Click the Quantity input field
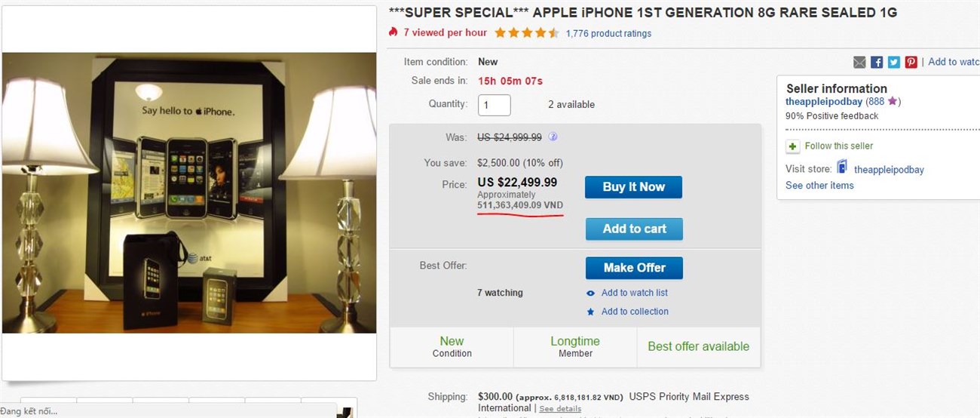 (x=494, y=105)
